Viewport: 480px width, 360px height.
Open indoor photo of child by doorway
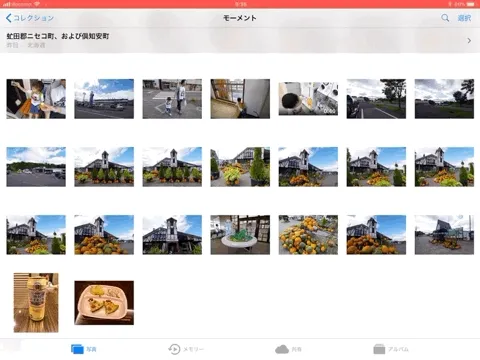point(240,99)
